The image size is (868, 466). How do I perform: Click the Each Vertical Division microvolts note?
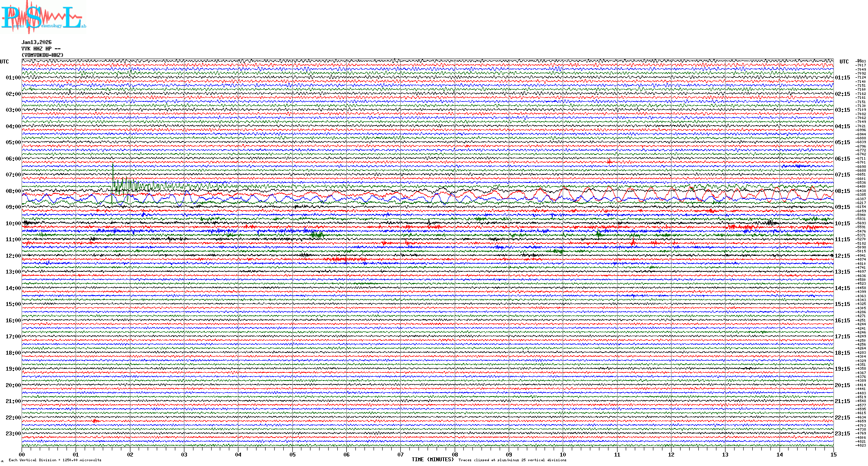(x=55, y=460)
